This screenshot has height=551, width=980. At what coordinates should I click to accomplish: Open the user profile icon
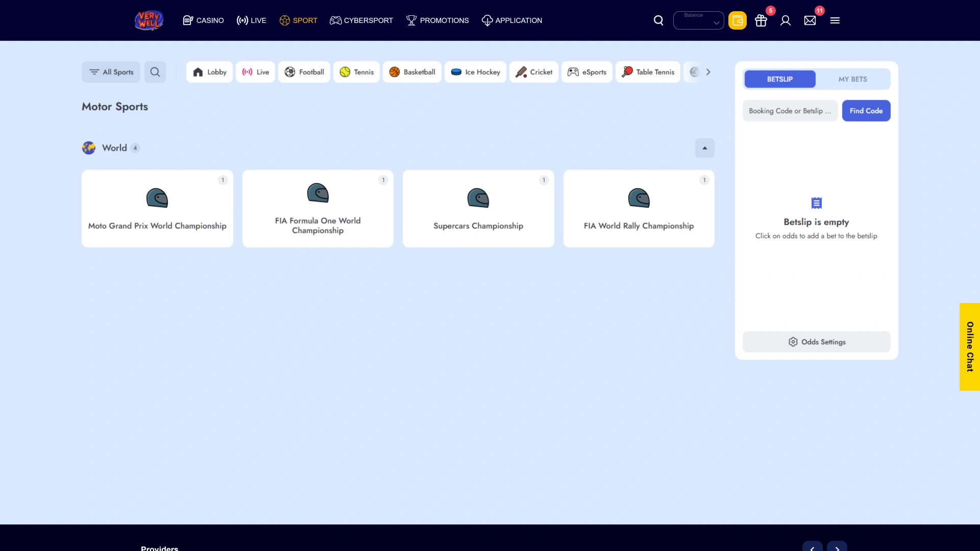786,20
